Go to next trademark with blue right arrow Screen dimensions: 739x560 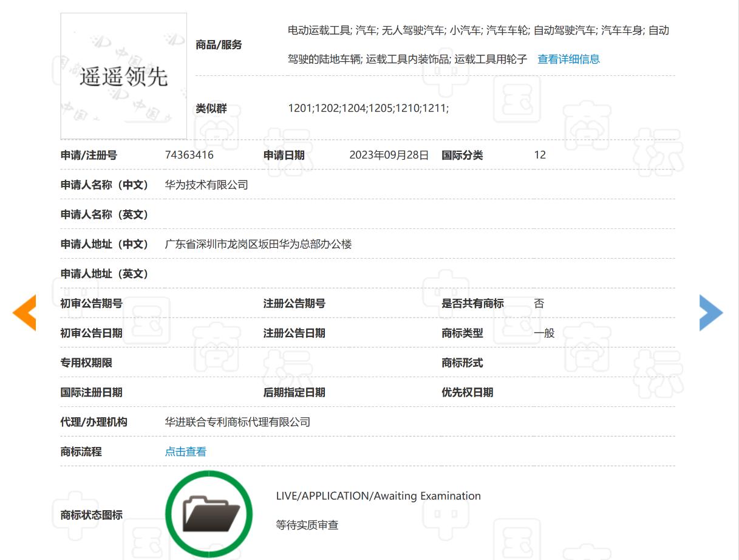711,312
